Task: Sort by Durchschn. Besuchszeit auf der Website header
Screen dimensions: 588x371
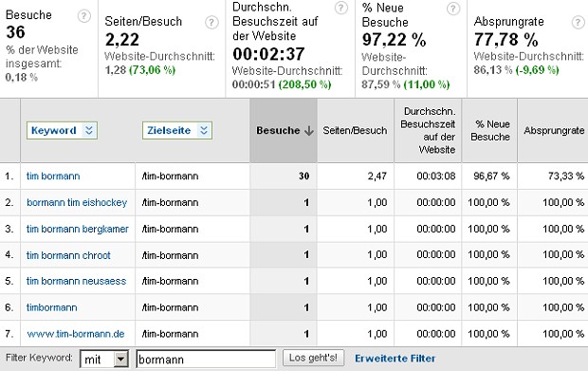Action: click(x=428, y=131)
